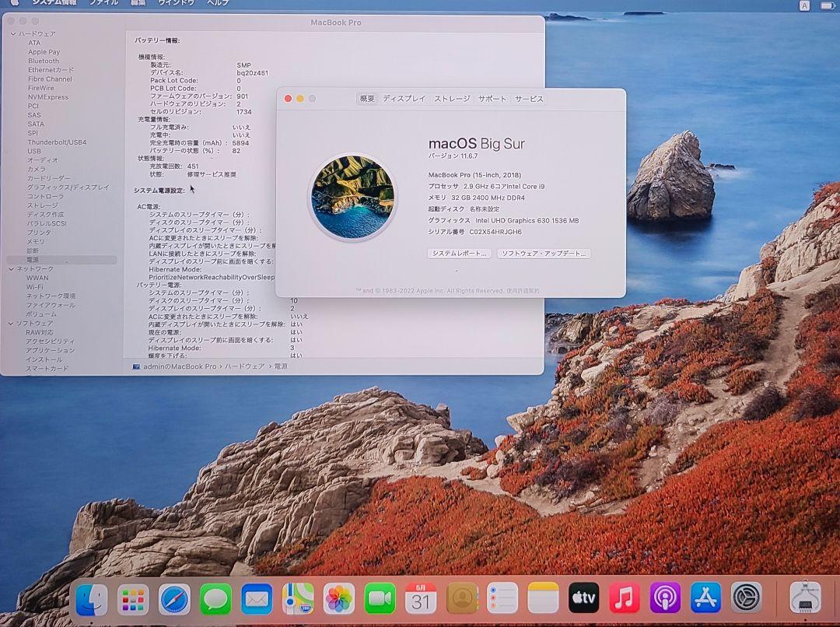Open the ヘルプ menu in menu bar
This screenshot has height=627, width=840.
point(218,3)
